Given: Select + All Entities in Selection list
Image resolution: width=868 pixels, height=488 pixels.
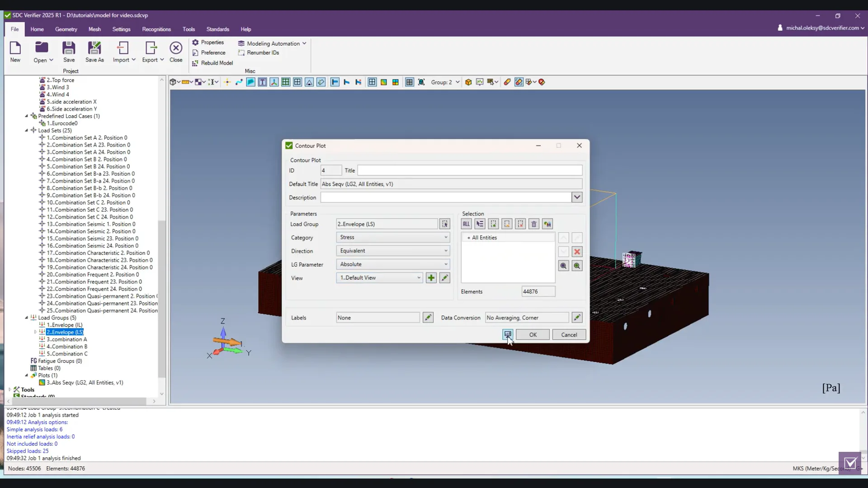Looking at the screenshot, I should [x=508, y=238].
